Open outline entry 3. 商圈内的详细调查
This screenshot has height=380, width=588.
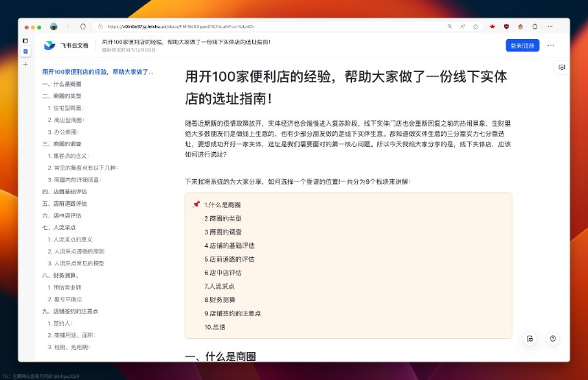(x=74, y=179)
